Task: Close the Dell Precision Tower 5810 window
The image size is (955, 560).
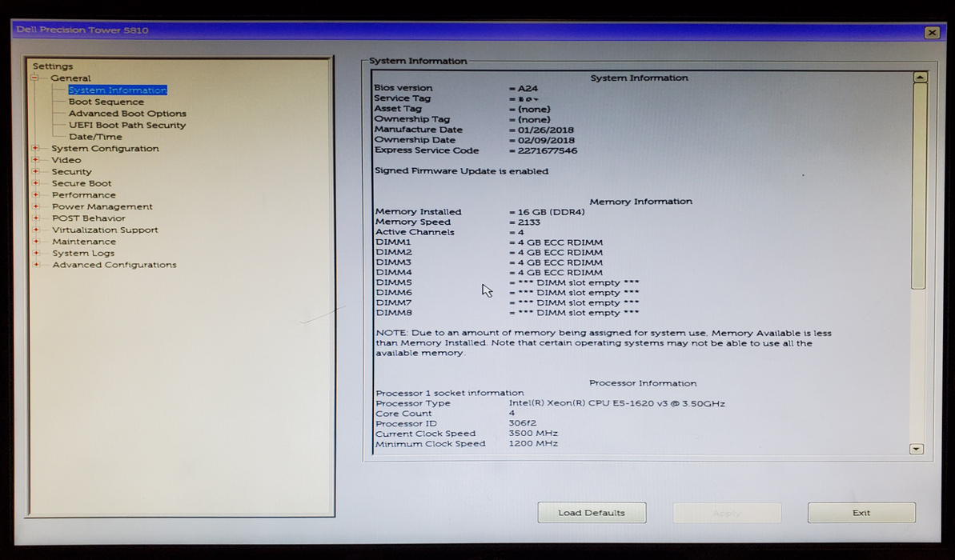Action: [932, 32]
